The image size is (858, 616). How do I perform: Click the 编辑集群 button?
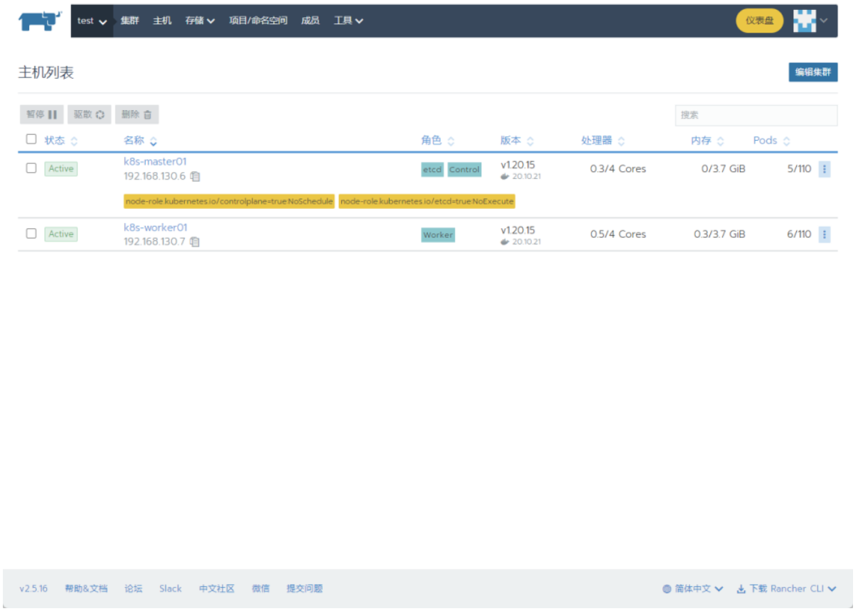[x=812, y=72]
